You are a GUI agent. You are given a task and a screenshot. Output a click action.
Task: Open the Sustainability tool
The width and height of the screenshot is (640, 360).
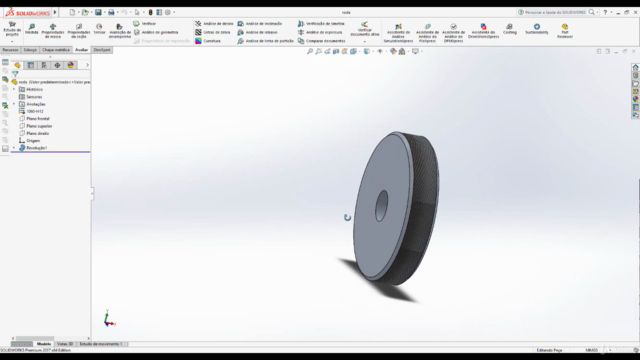[537, 29]
